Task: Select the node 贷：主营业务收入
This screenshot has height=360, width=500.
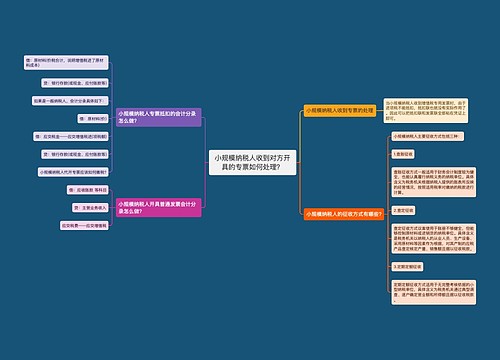Action: pyautogui.click(x=90, y=208)
